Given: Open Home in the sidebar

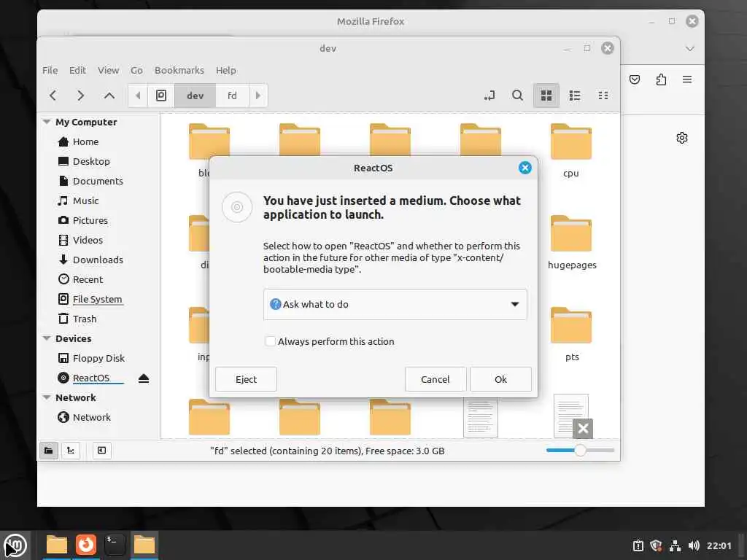Looking at the screenshot, I should click(x=86, y=142).
